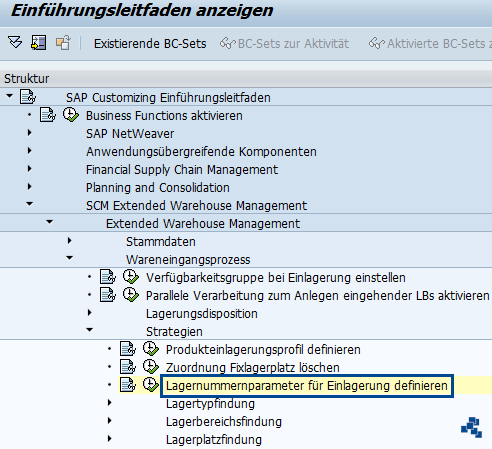This screenshot has width=492, height=449.
Task: Execute activity icon for Business Functions aktivieren
Action: click(71, 115)
